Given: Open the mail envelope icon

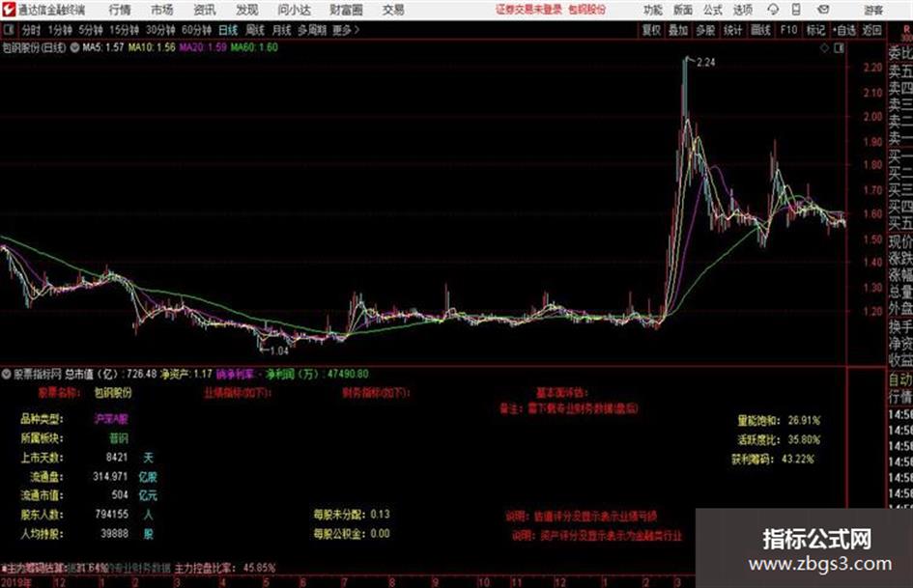Looking at the screenshot, I should tap(823, 10).
